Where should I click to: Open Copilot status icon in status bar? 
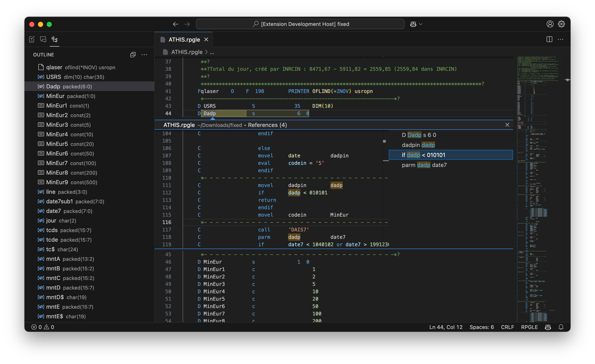pyautogui.click(x=548, y=327)
